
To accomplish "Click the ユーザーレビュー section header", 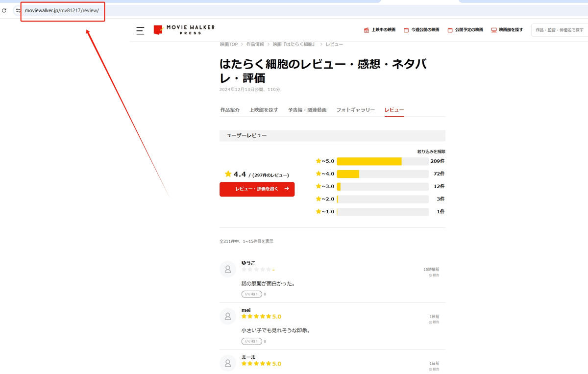I will pos(332,136).
